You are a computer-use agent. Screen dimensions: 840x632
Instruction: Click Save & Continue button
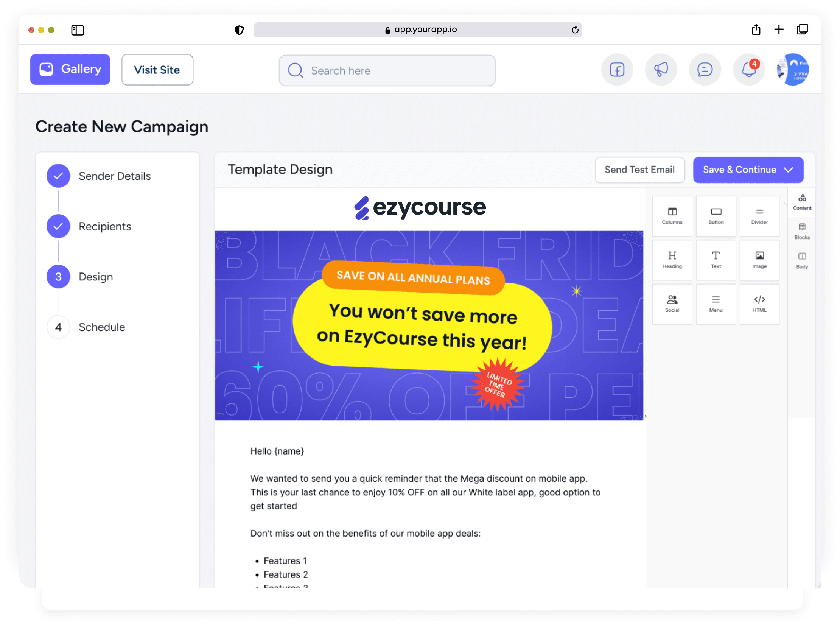tap(748, 170)
